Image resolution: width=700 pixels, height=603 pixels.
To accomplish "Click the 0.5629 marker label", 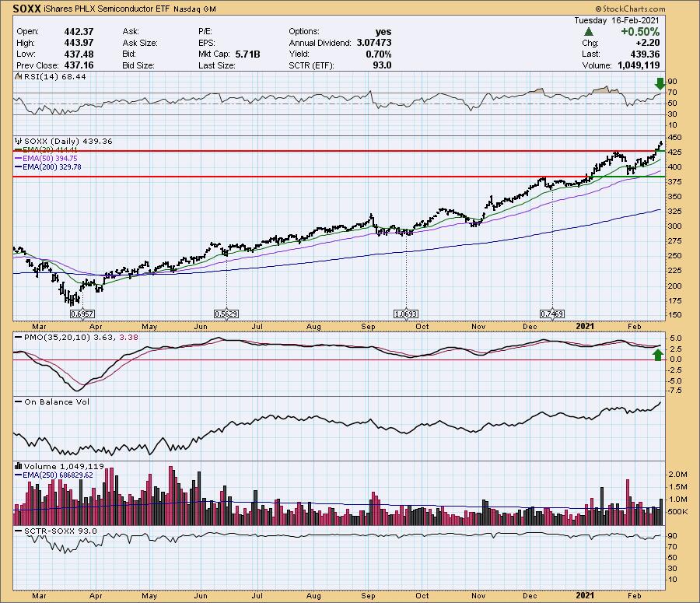I will 226,314.
